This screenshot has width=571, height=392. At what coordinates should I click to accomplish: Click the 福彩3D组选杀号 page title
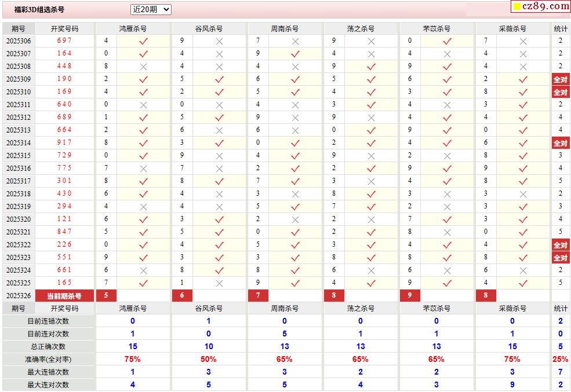[39, 10]
